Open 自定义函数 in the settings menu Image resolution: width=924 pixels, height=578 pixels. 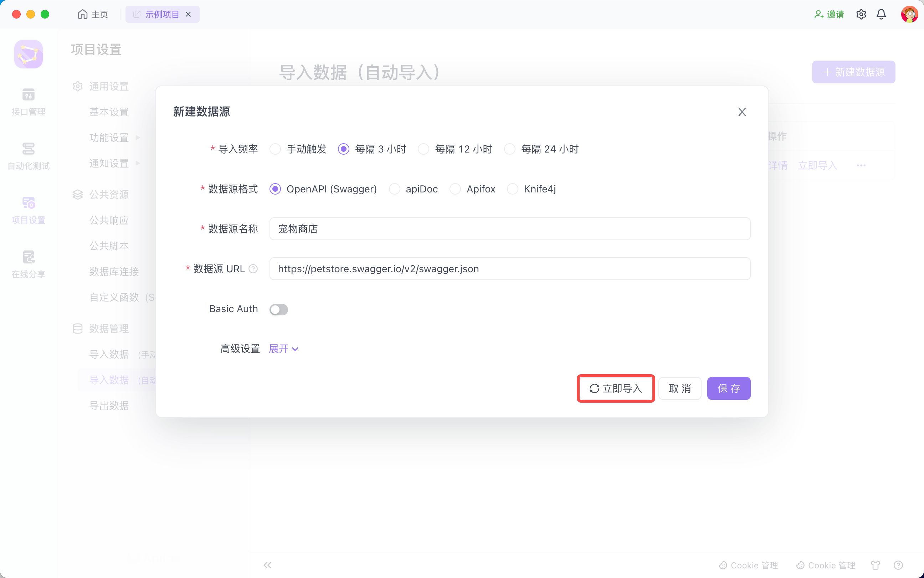122,297
